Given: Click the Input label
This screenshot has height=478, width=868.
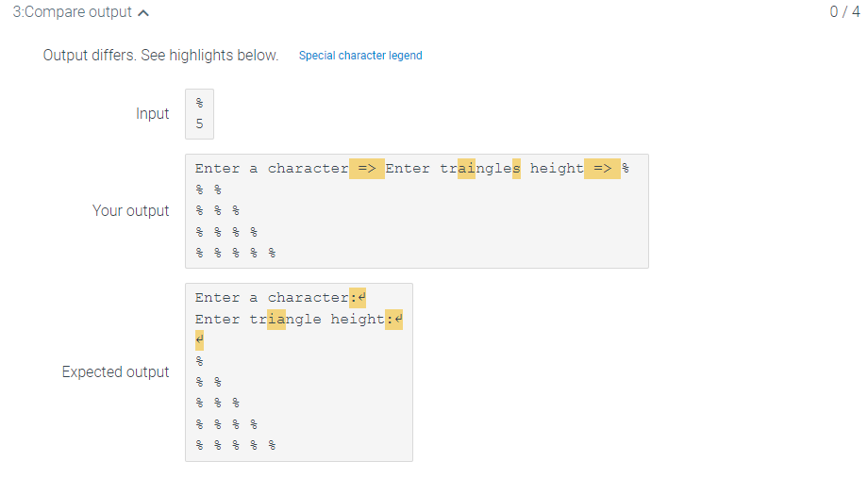Looking at the screenshot, I should pyautogui.click(x=152, y=113).
